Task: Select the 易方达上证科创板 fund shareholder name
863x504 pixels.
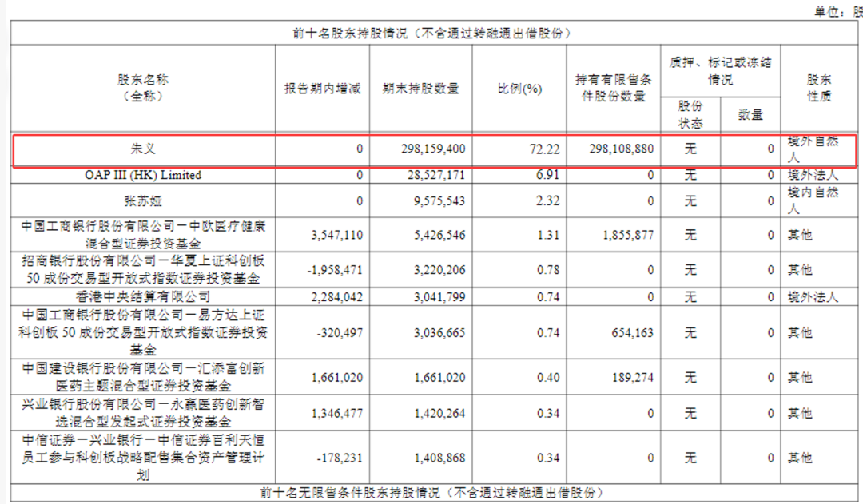Action: 143,332
